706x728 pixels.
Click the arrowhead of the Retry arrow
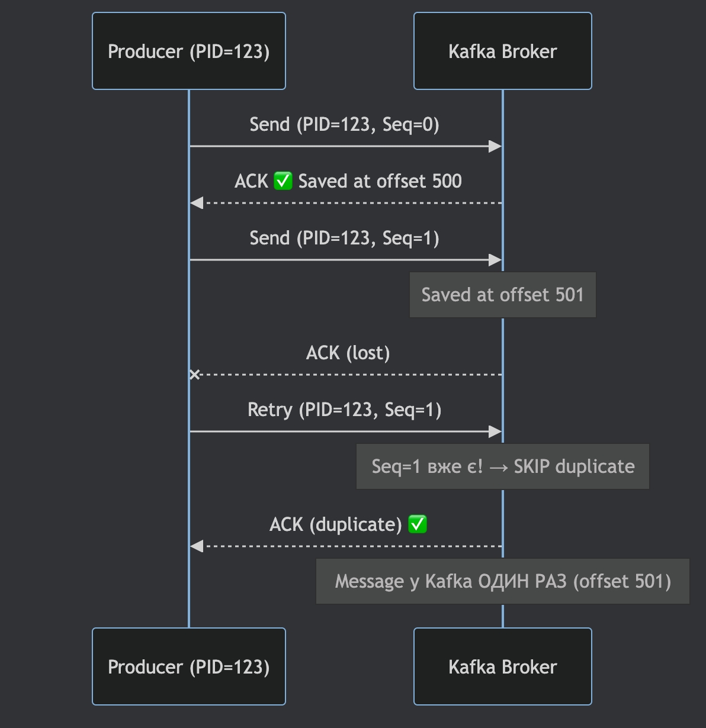point(495,431)
